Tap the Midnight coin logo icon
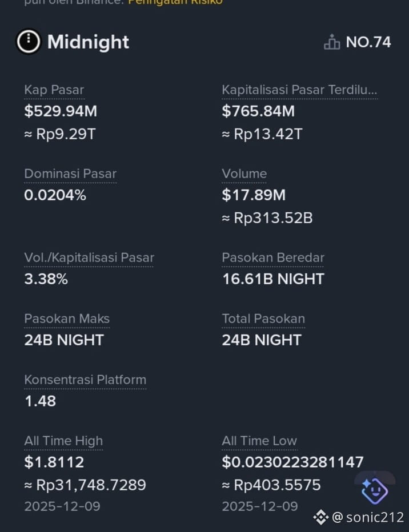409x532 pixels. (29, 42)
